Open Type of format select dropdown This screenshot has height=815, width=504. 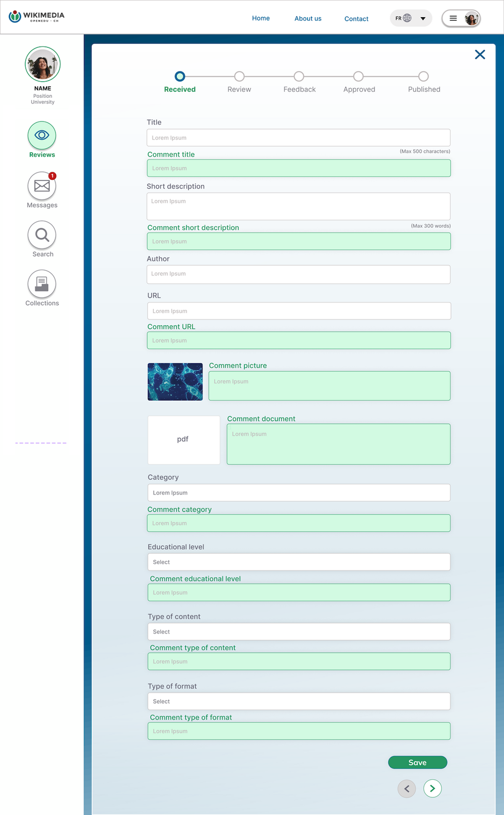[299, 702]
